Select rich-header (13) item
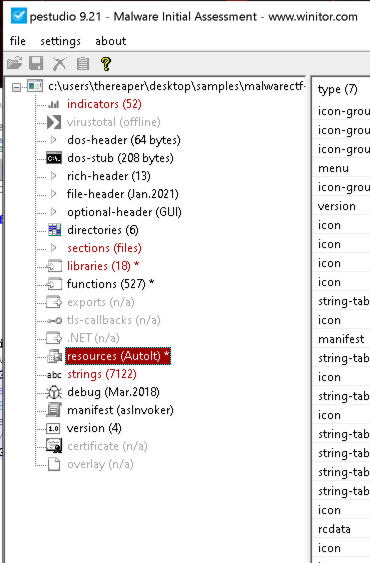Viewport: 370px width, 563px height. point(109,176)
